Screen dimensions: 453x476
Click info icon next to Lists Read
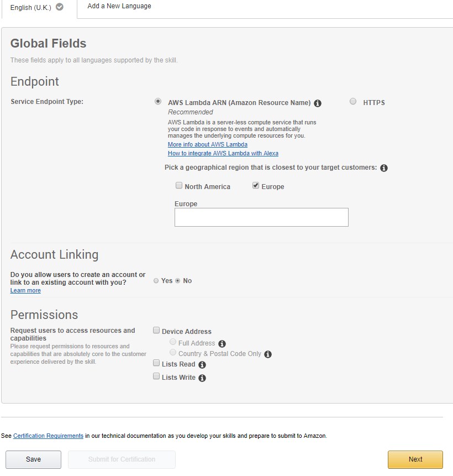tap(202, 364)
